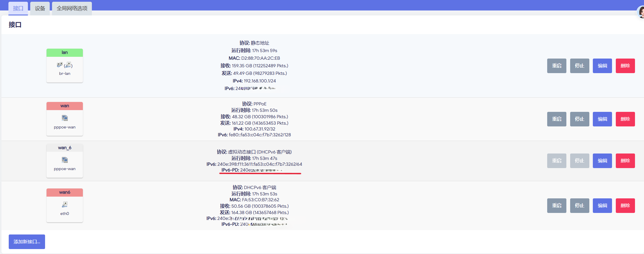Click the wan pppoe-wan device icon

65,118
